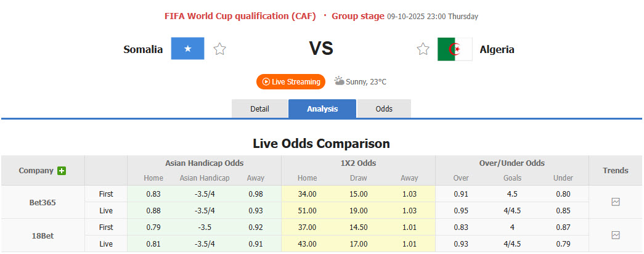Click the Somalia flag icon
644x254 pixels.
187,49
